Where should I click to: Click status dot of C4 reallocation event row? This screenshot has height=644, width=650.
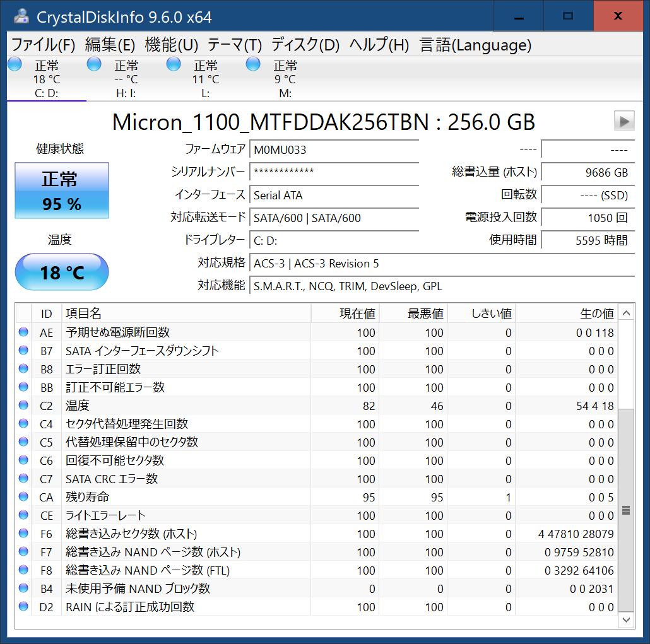(x=23, y=423)
